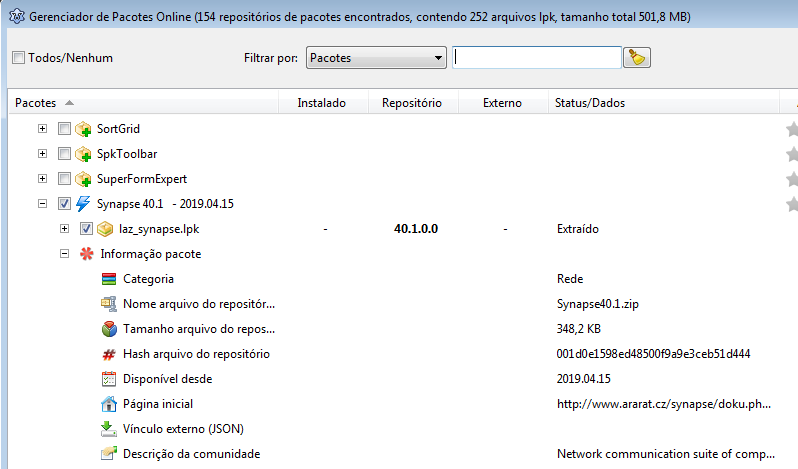
Task: Uncheck the laz_synapse.lpk checkbox
Action: pos(86,229)
